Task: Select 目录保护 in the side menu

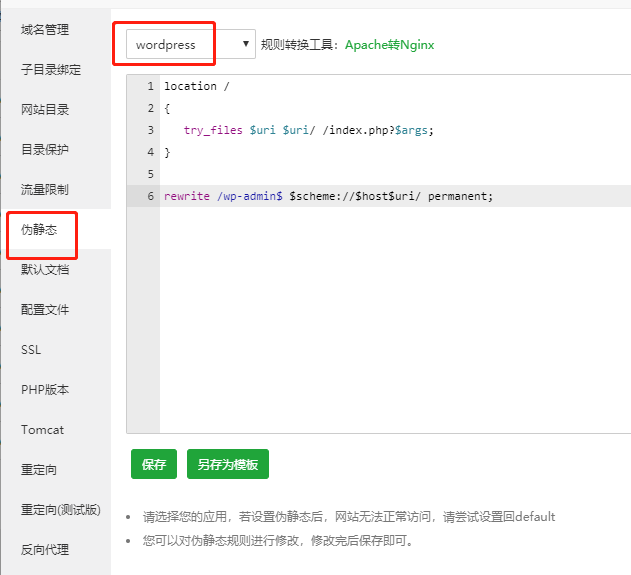Action: pos(45,149)
